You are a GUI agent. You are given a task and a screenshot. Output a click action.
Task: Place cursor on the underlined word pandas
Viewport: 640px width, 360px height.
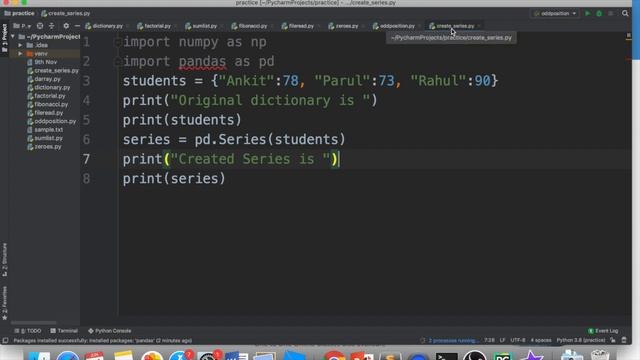202,62
